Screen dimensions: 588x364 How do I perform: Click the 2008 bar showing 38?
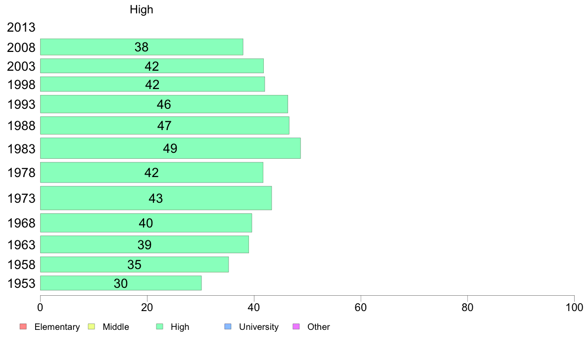[x=142, y=47]
